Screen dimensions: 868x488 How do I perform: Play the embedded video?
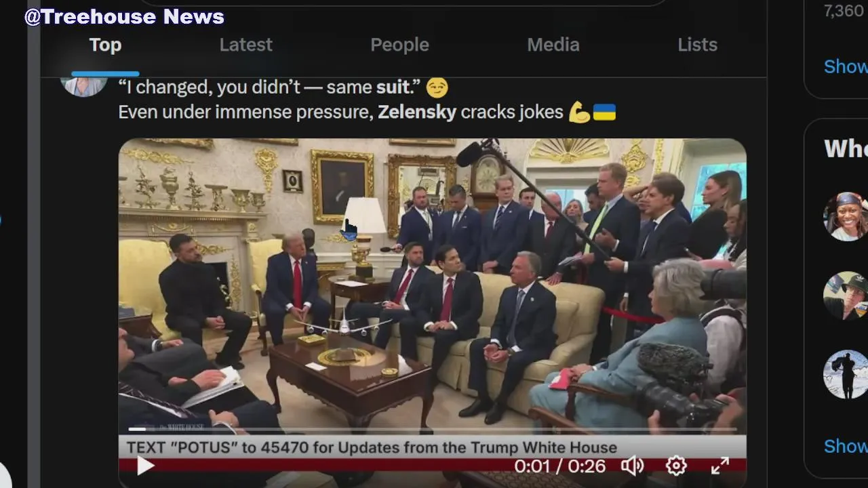point(145,466)
